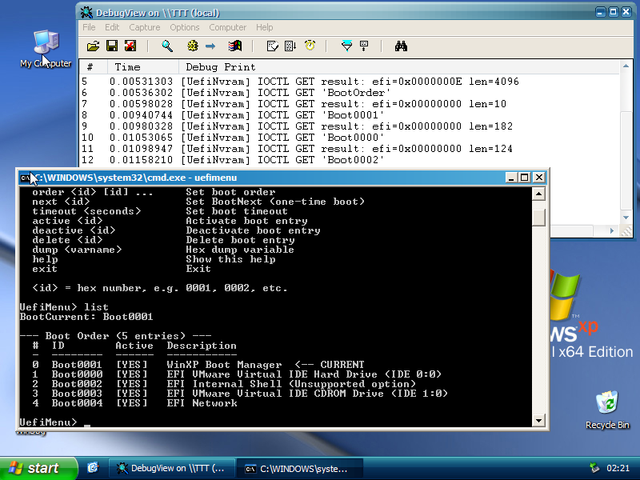
Task: Click the 'BootCurrent: Boot0001' line
Action: (x=86, y=317)
